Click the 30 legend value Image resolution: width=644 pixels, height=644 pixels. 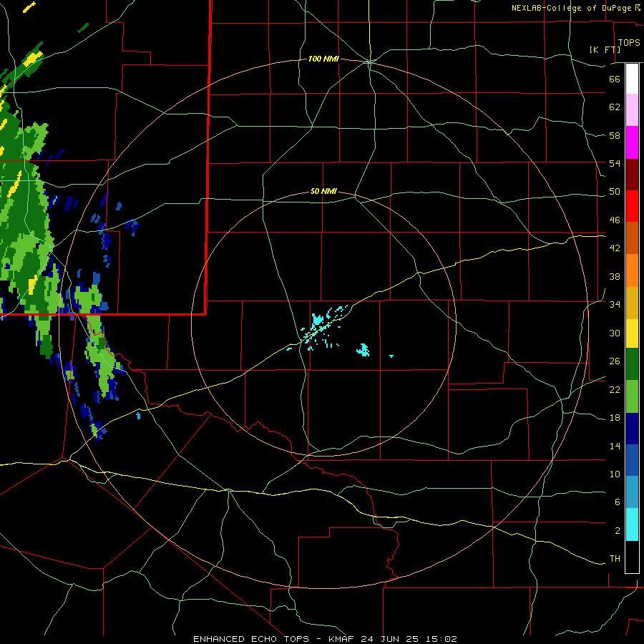[x=615, y=333]
